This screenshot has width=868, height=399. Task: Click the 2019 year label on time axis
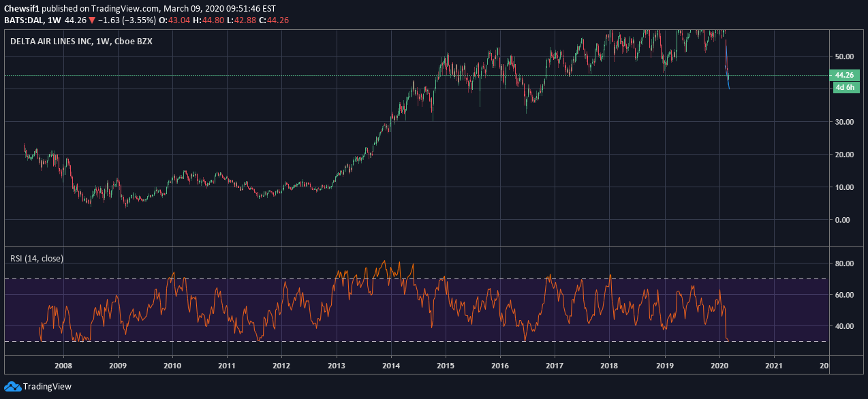tap(664, 366)
